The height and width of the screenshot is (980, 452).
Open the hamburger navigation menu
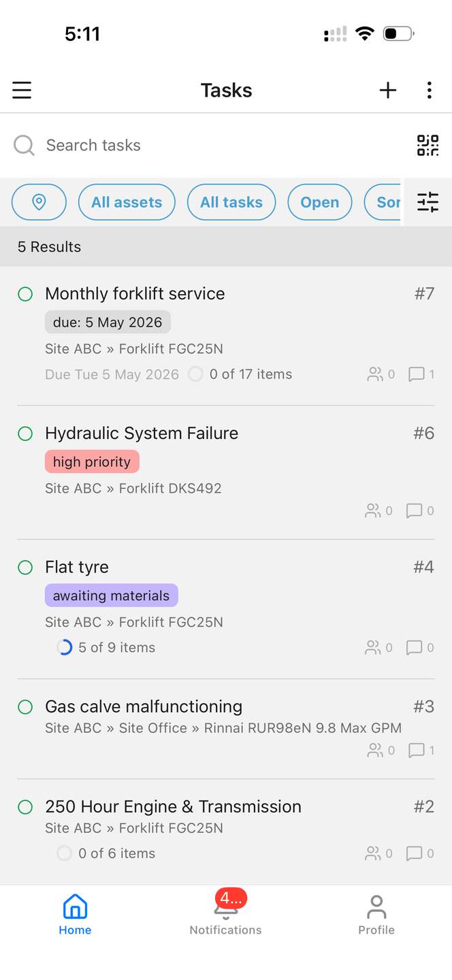pos(22,91)
